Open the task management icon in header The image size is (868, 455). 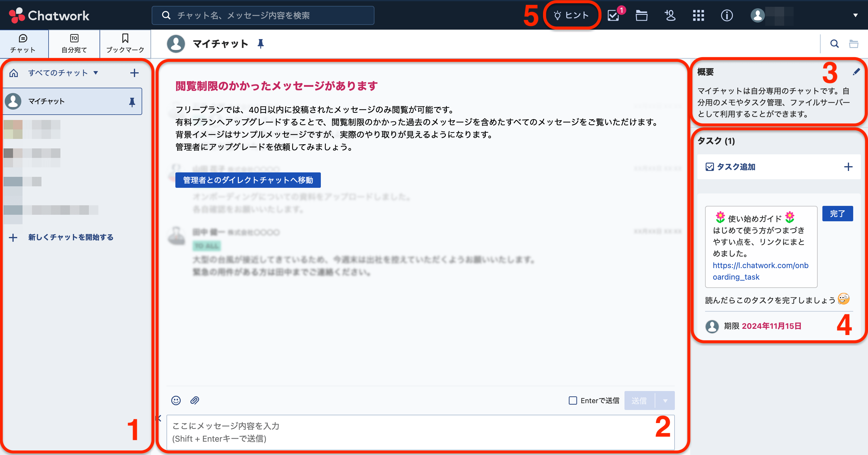pyautogui.click(x=614, y=15)
